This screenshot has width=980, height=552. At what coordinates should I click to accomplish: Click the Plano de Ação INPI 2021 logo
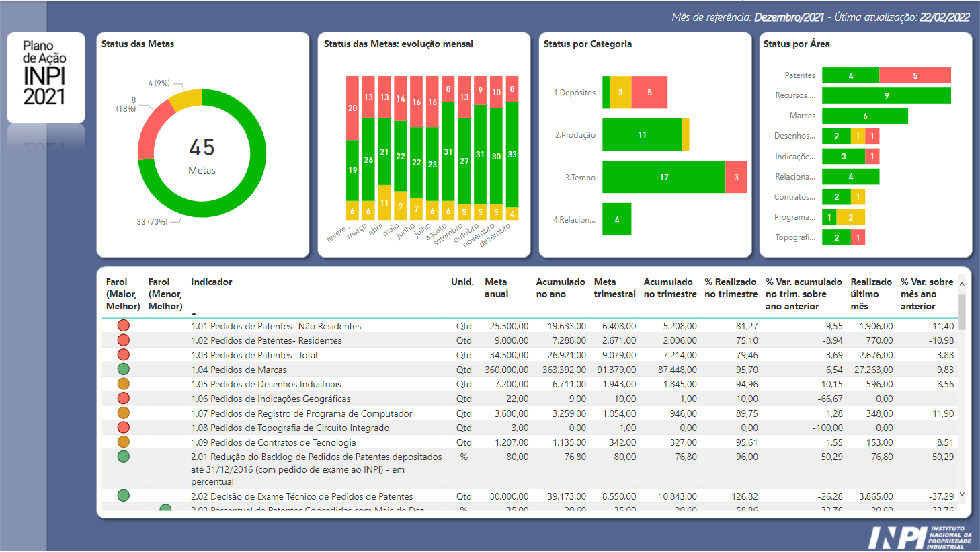pos(45,73)
